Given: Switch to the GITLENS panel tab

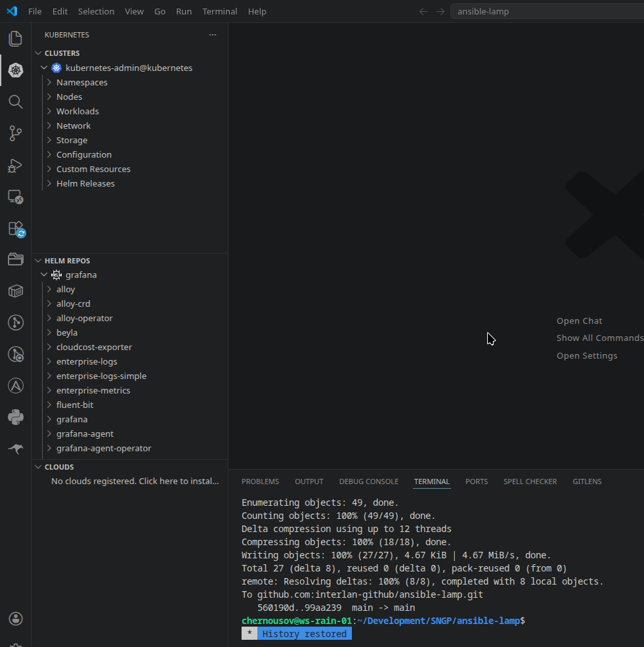Looking at the screenshot, I should pos(586,481).
